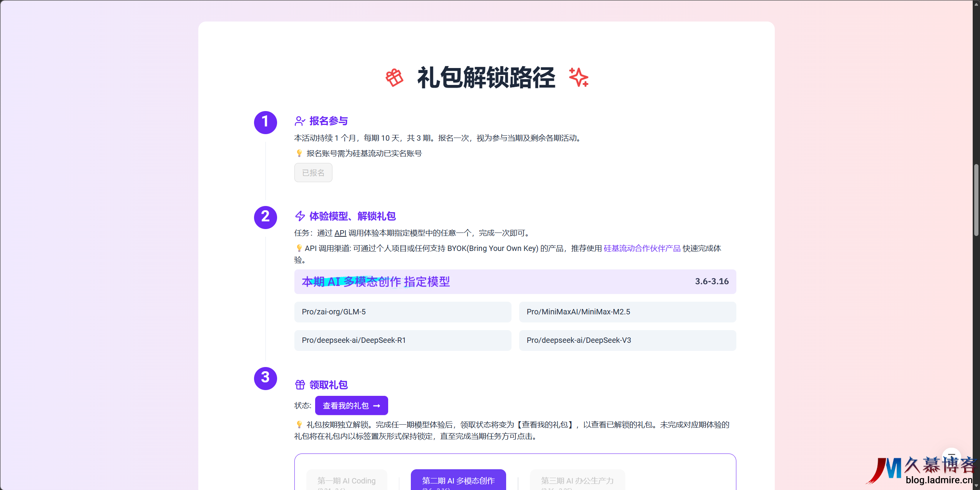980x490 pixels.
Task: Select Pro/MiniMaxAI/MiniMax-M2.5 model card
Action: 627,312
